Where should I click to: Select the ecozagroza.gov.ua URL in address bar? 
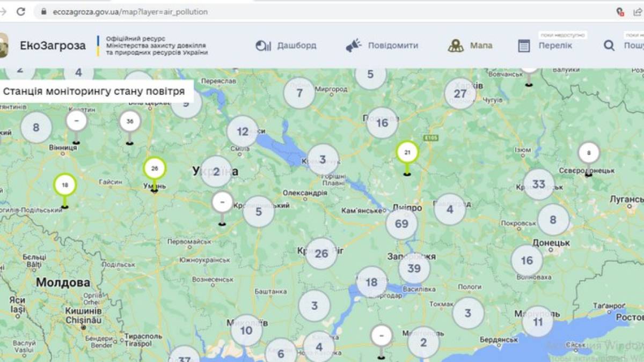click(130, 11)
